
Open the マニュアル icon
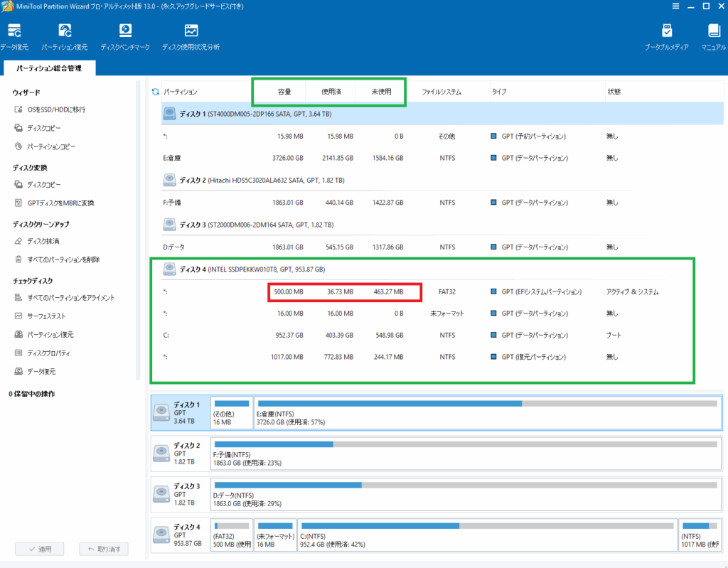click(713, 36)
